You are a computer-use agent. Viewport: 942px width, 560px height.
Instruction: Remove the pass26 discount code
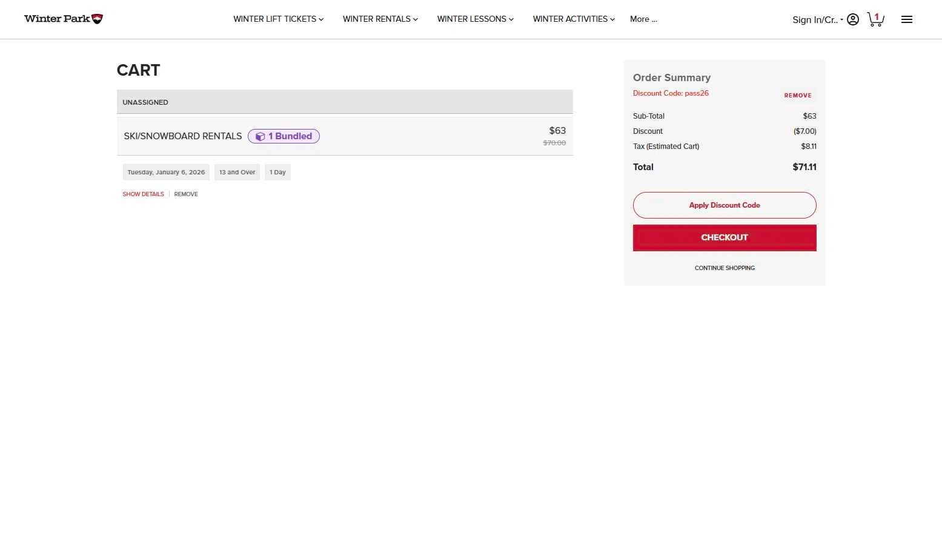[798, 95]
